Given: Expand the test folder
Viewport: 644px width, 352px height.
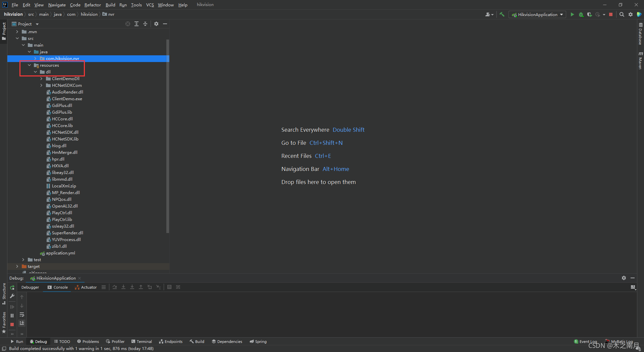Looking at the screenshot, I should (23, 260).
